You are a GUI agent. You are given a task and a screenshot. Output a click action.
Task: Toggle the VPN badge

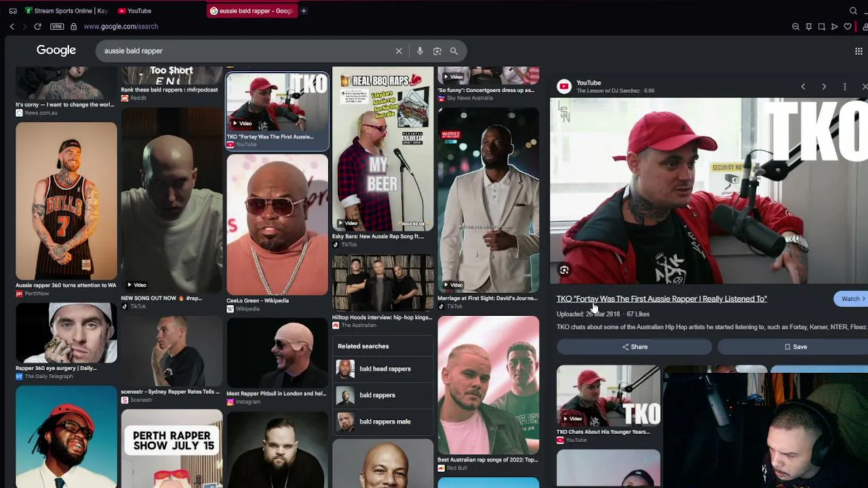pos(57,26)
